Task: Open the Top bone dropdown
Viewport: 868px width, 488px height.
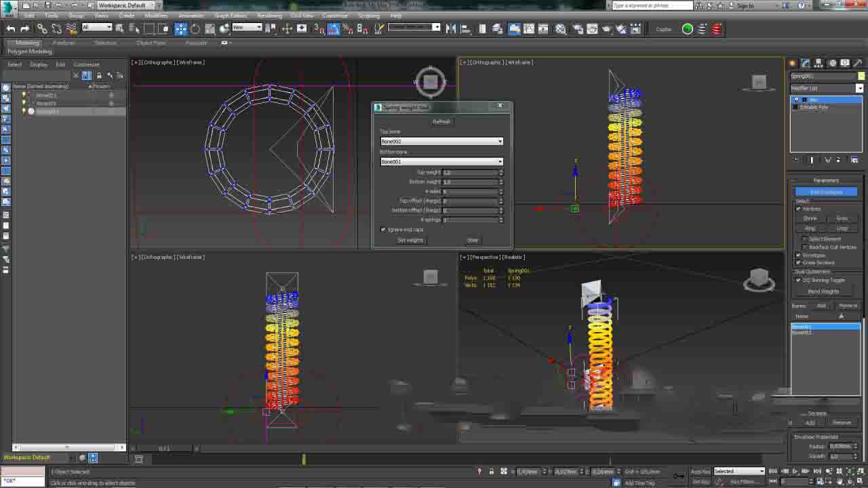Action: 441,141
